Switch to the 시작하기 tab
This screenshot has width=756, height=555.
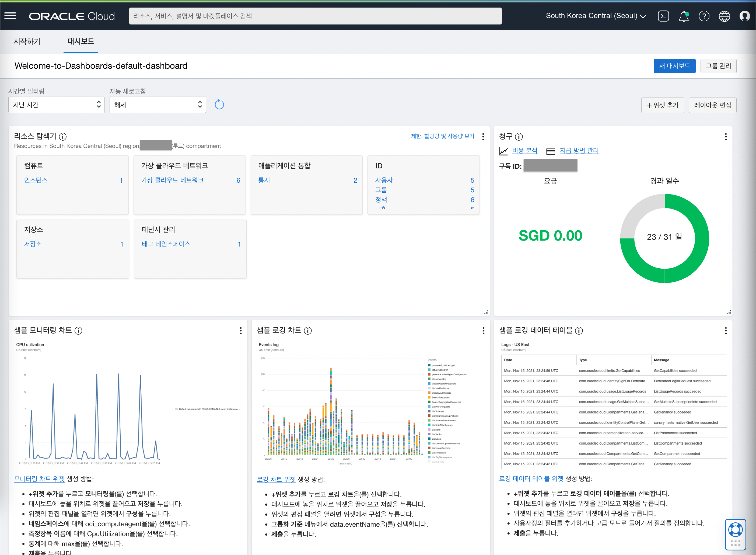click(27, 42)
